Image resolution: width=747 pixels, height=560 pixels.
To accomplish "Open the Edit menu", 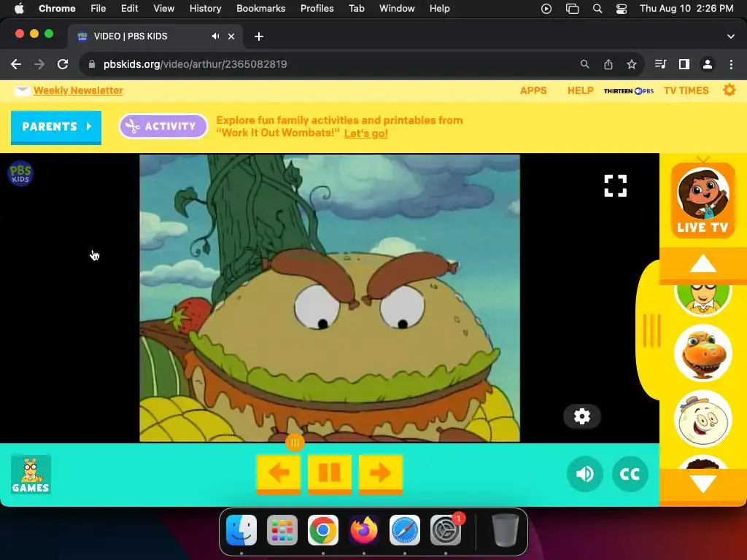I will (129, 9).
